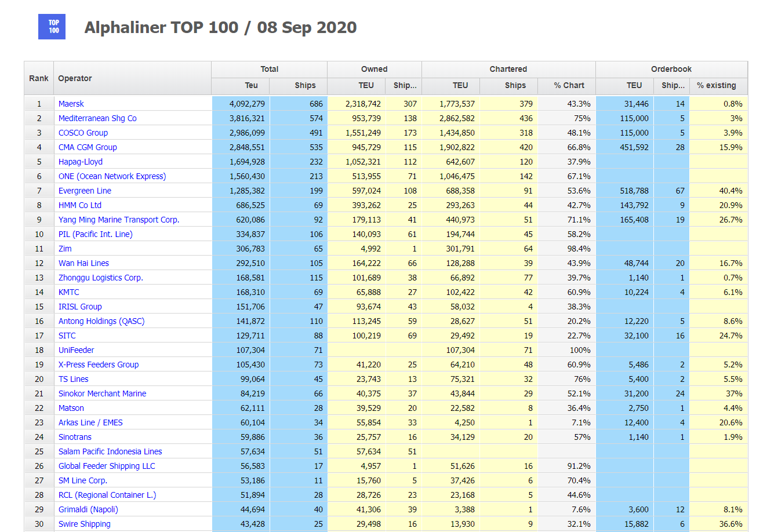The width and height of the screenshot is (778, 532).
Task: Open the Sinotrans operator link
Action: [x=75, y=437]
